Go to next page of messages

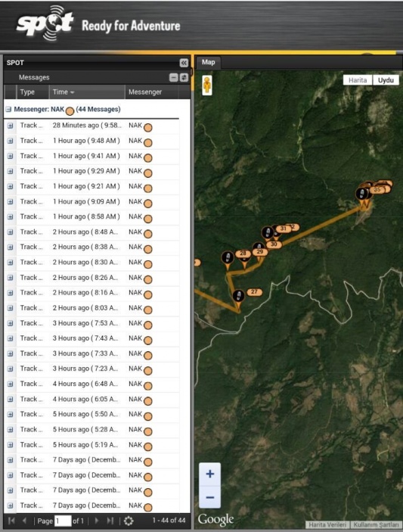click(97, 521)
